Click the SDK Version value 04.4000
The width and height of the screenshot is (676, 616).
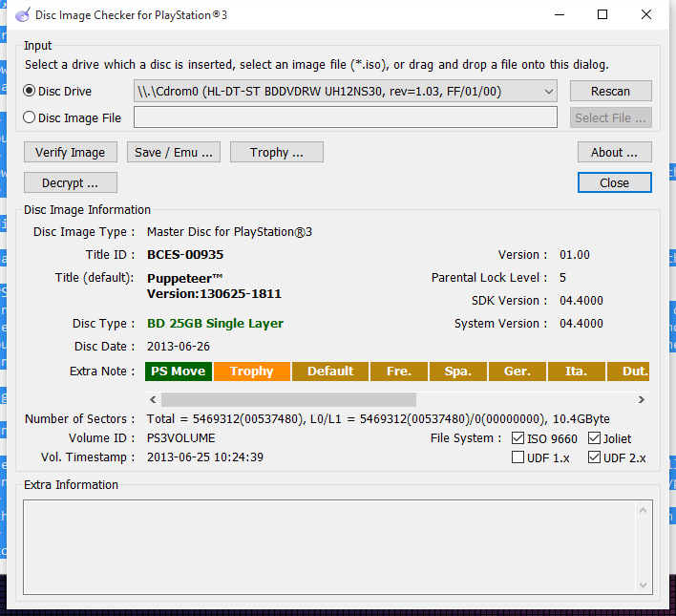pos(581,301)
